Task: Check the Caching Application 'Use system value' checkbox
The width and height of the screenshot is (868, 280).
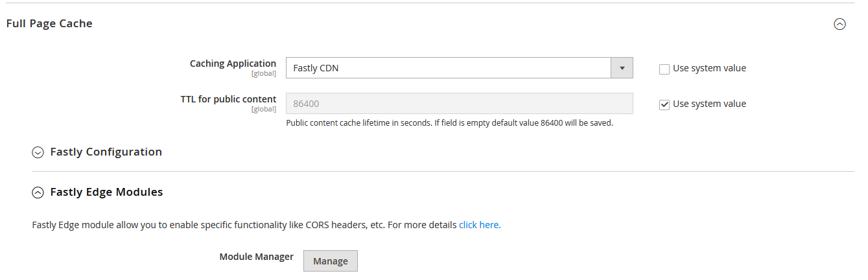Action: click(664, 69)
